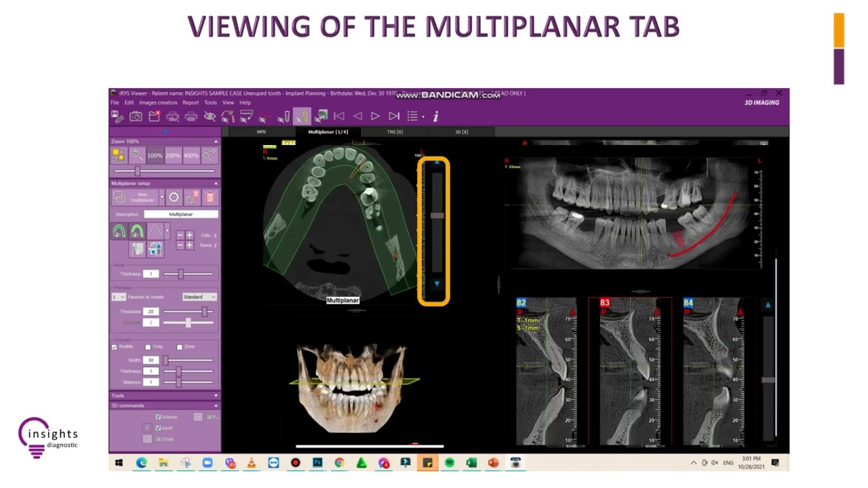Select the second green arch icon

tap(136, 232)
